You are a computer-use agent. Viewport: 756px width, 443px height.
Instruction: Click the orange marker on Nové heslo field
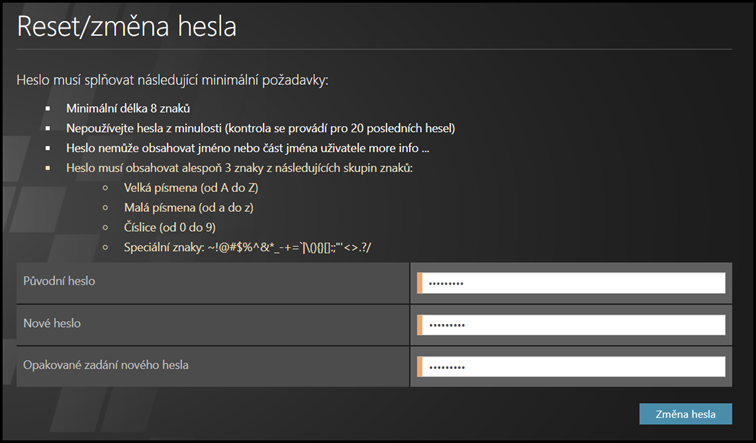pyautogui.click(x=420, y=325)
